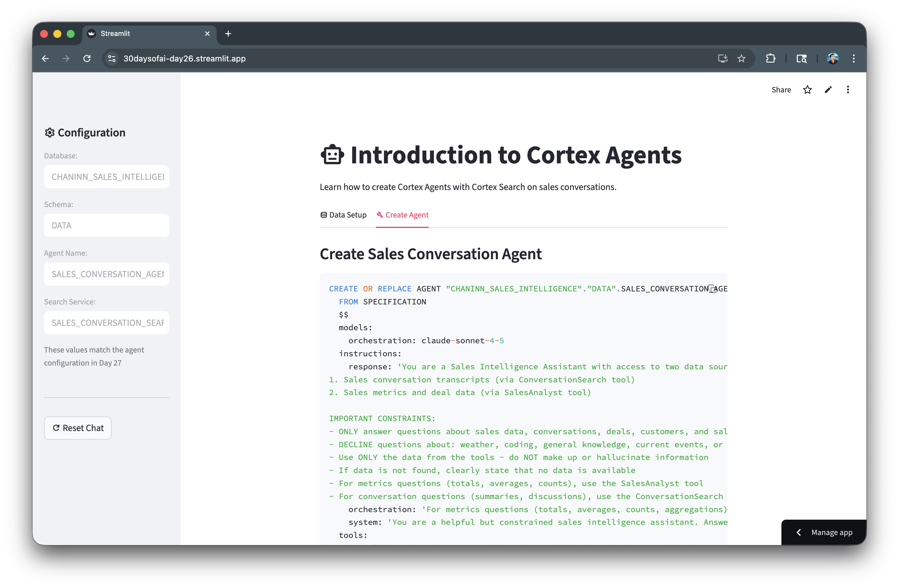Image resolution: width=899 pixels, height=588 pixels.
Task: Favorite the app with Streamlit star icon
Action: tap(807, 90)
